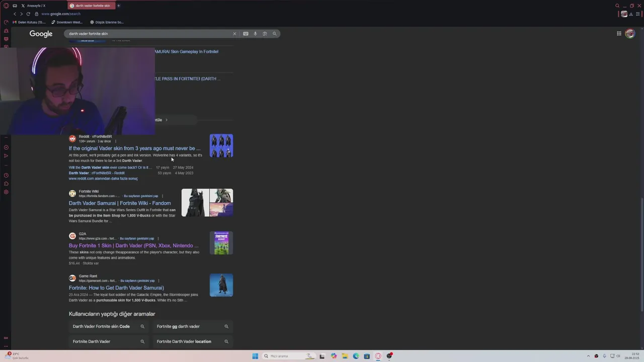Open the Opera GX menu logo

(6, 6)
